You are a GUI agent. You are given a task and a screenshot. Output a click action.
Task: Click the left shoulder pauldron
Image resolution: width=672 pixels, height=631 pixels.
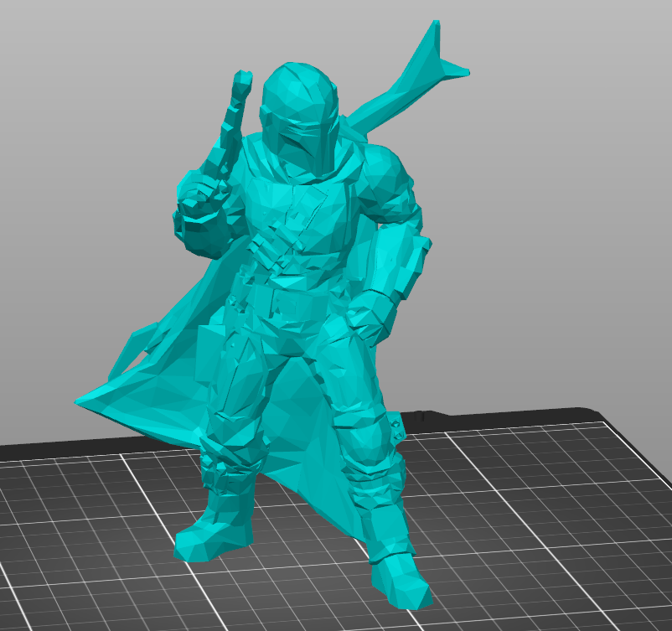pyautogui.click(x=385, y=168)
